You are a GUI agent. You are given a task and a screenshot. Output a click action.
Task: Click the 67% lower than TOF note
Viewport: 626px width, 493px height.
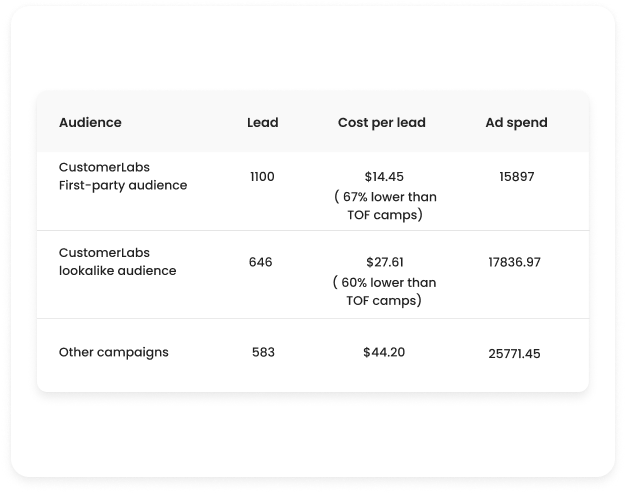(385, 206)
